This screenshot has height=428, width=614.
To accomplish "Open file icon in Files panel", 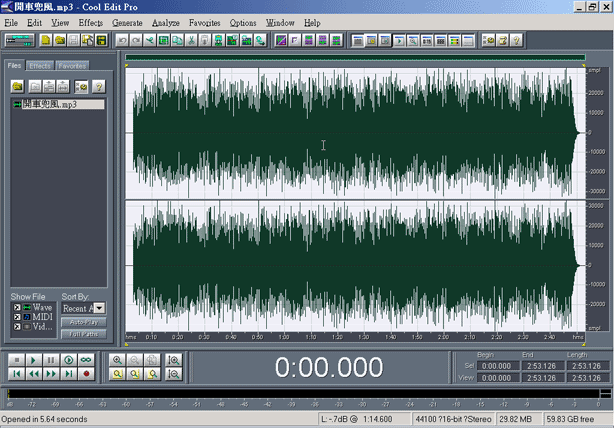I will coord(18,87).
